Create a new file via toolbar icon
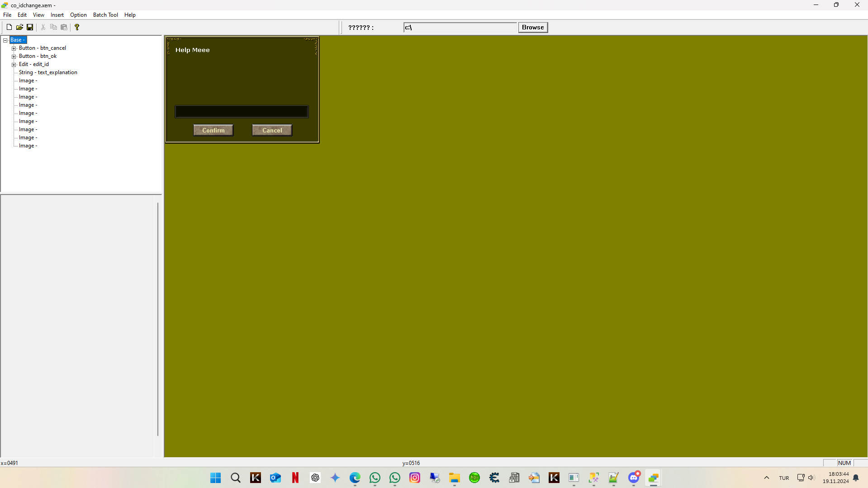Image resolution: width=868 pixels, height=488 pixels. (9, 27)
